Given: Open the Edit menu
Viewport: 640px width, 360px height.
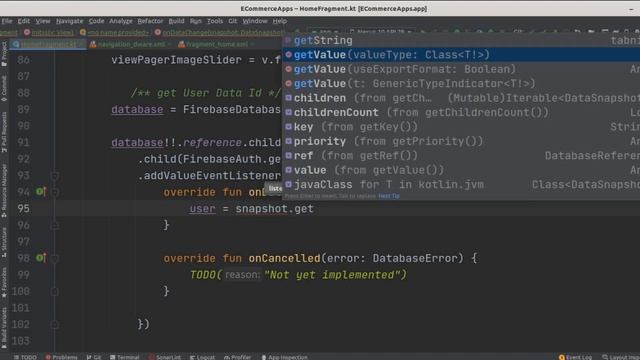Looking at the screenshot, I should [x=24, y=21].
